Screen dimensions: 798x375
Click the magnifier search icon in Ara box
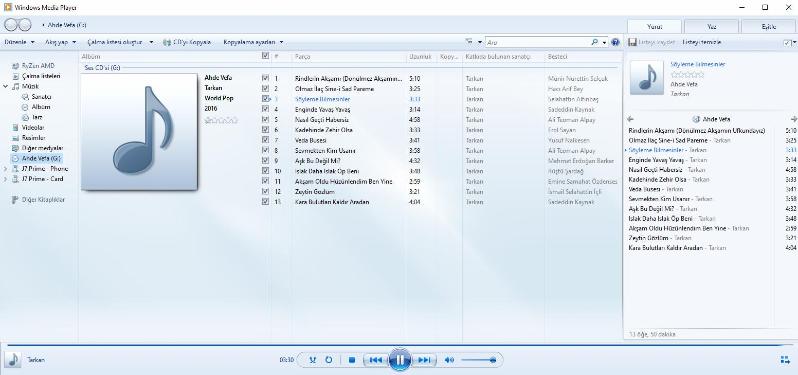(594, 42)
